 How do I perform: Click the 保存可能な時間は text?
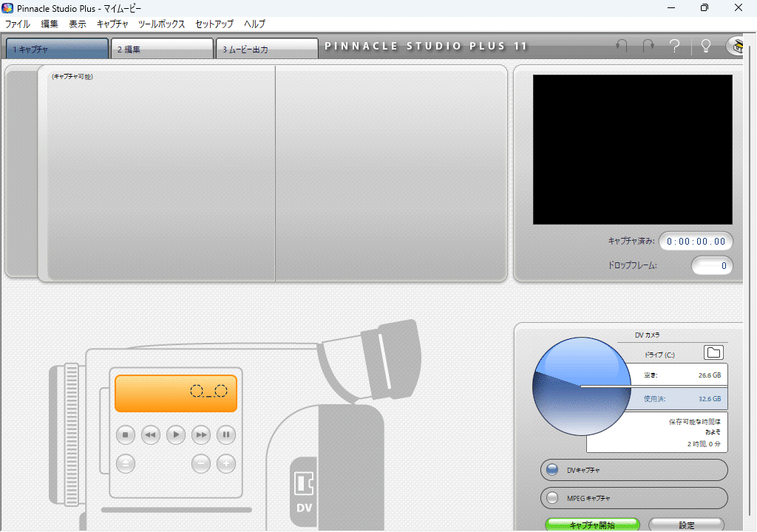point(695,422)
